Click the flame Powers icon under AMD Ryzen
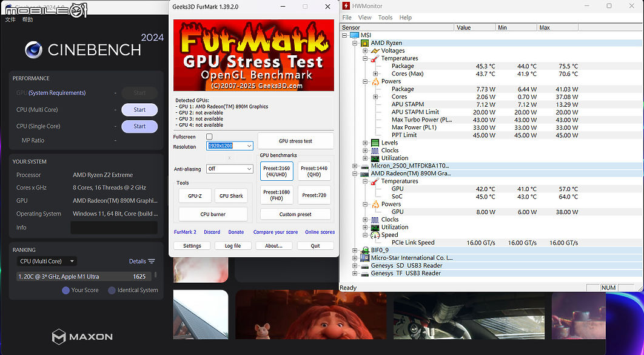The height and width of the screenshot is (355, 644). 375,81
